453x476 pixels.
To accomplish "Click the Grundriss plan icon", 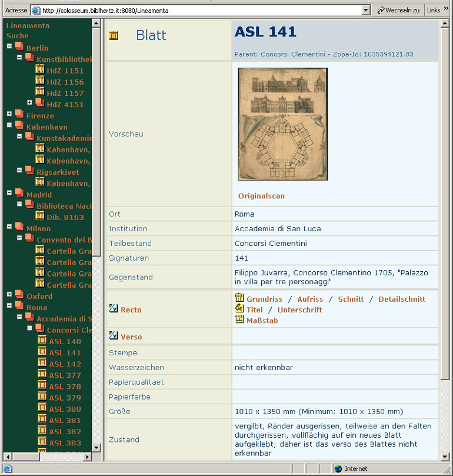I will point(239,298).
